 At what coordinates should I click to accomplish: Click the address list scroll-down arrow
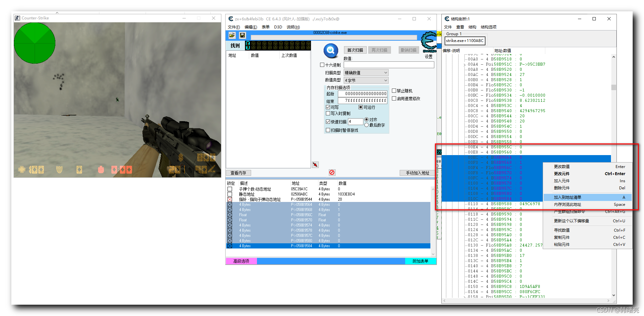pyautogui.click(x=433, y=254)
